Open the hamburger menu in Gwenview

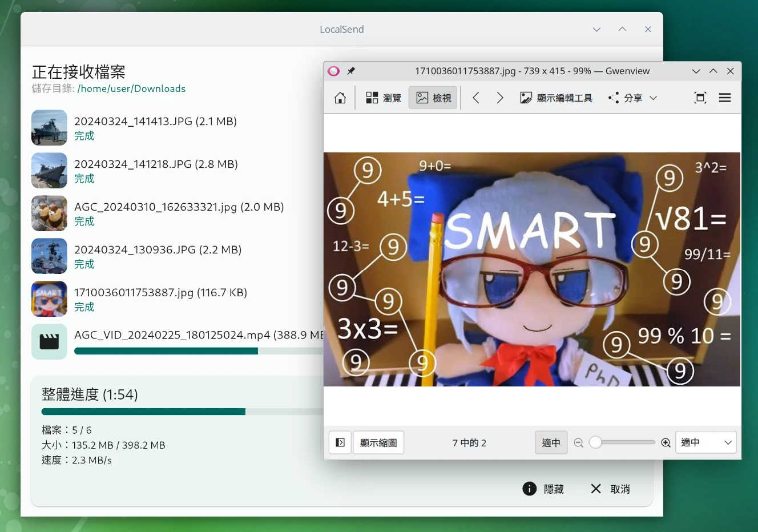coord(725,98)
